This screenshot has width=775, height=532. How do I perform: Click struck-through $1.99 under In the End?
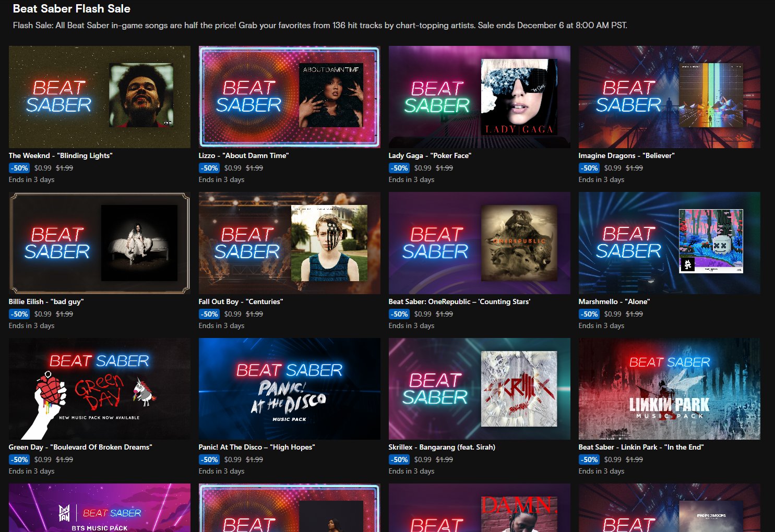pos(635,460)
